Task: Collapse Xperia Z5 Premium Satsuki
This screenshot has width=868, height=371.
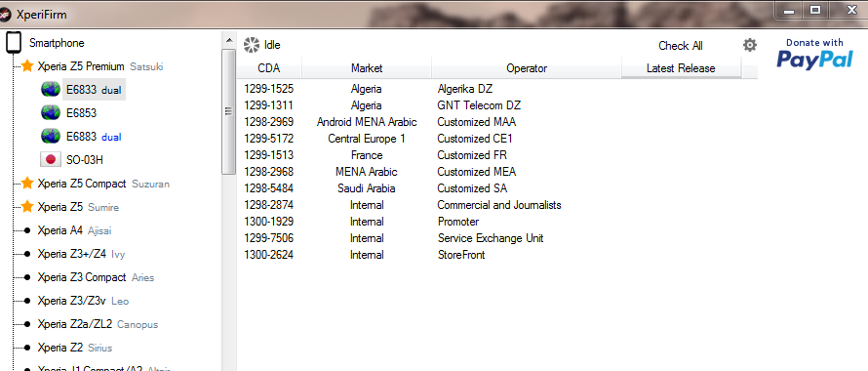Action: click(x=100, y=66)
